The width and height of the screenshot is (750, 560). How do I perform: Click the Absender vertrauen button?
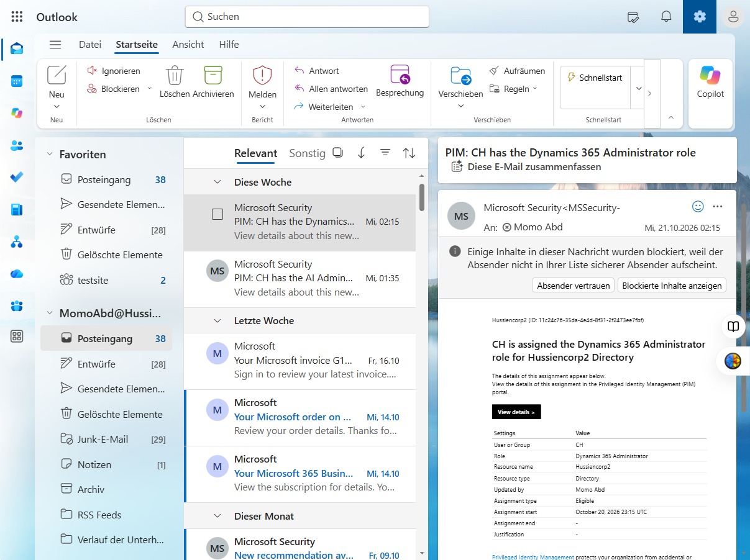573,286
